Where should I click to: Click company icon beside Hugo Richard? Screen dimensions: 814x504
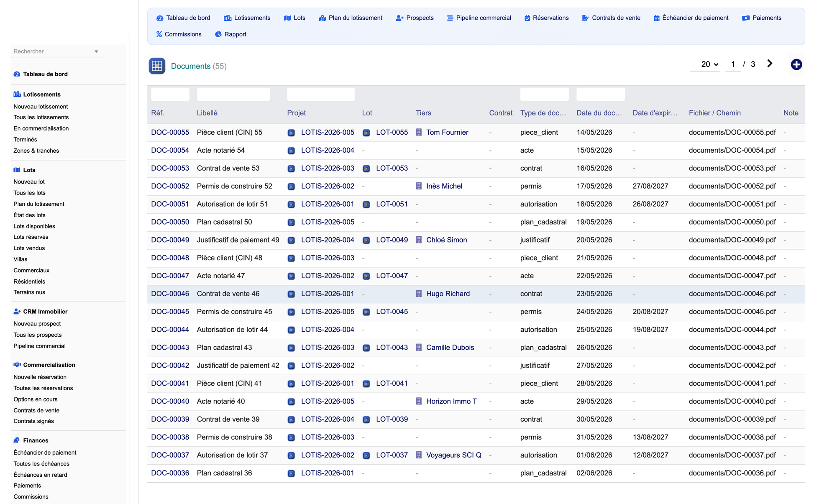point(419,294)
